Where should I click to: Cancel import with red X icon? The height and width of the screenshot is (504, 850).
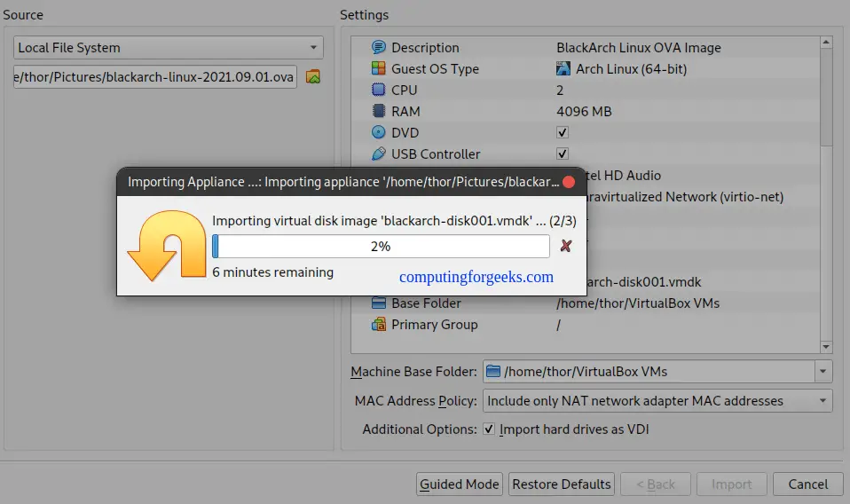(566, 246)
